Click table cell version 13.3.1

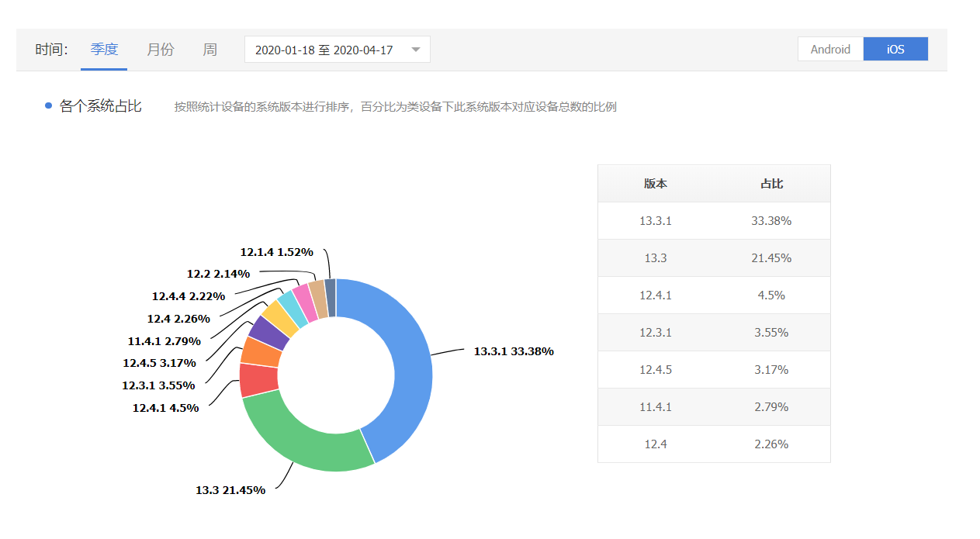[656, 221]
